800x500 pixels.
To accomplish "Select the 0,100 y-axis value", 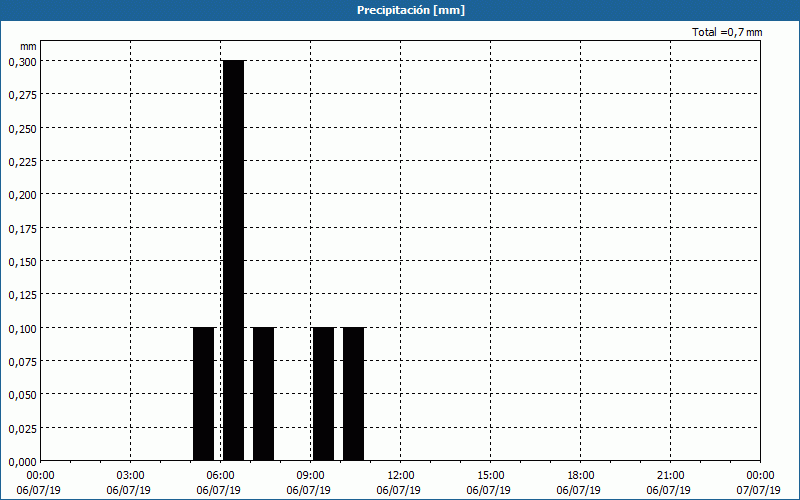I will (22, 329).
